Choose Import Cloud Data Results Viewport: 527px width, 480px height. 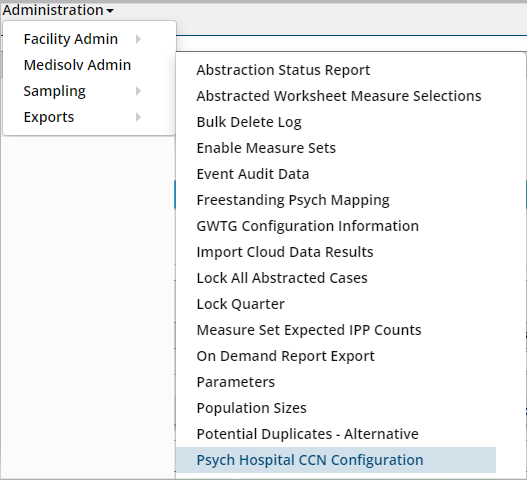point(285,252)
